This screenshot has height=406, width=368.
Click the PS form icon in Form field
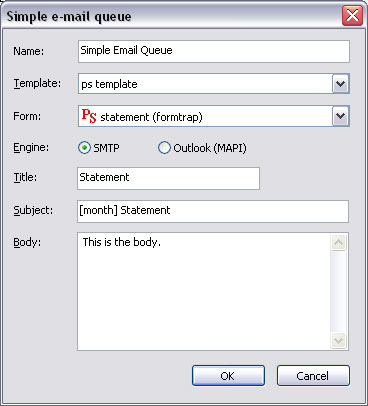pyautogui.click(x=89, y=116)
